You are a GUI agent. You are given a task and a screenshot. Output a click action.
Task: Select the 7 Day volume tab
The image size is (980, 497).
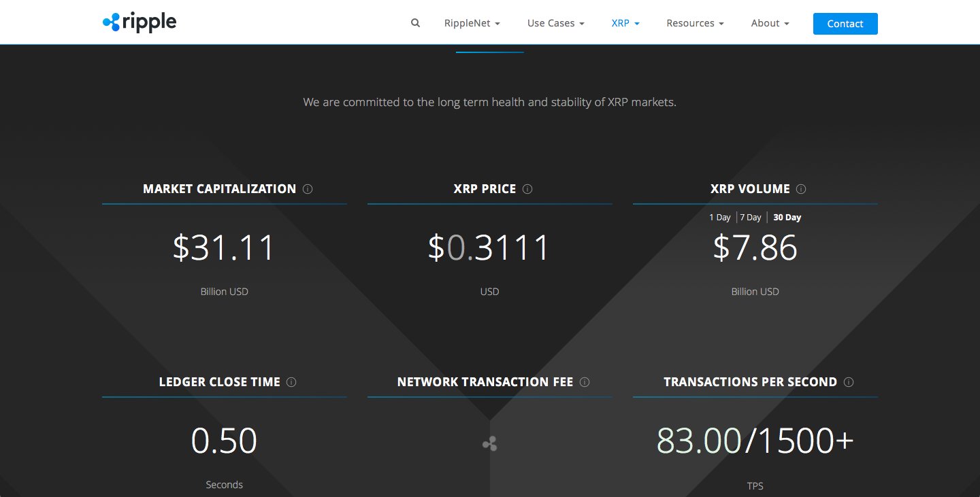pos(750,218)
